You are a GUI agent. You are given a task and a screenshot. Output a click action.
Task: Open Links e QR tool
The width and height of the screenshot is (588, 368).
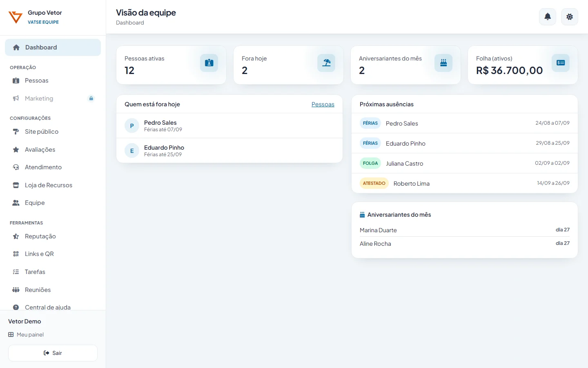pyautogui.click(x=53, y=254)
